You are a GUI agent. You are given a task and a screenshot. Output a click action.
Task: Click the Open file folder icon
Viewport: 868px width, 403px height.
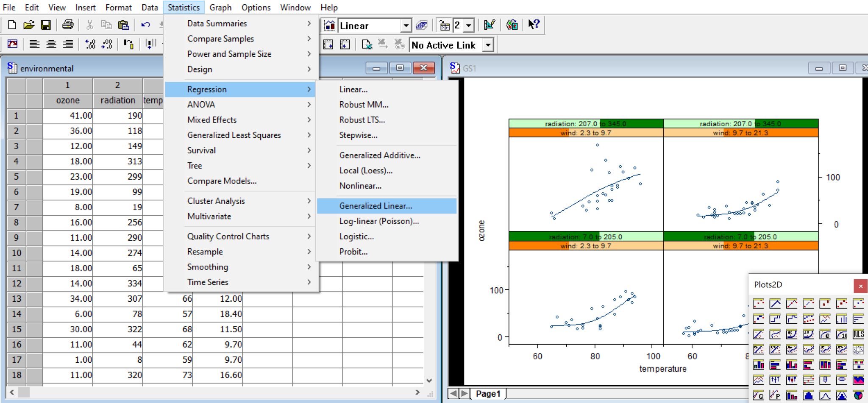29,25
